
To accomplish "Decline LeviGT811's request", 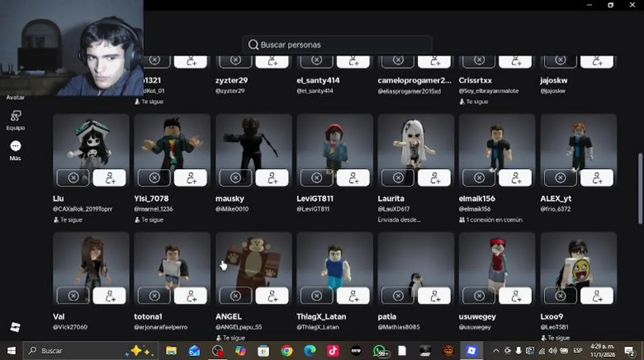I will tap(316, 177).
